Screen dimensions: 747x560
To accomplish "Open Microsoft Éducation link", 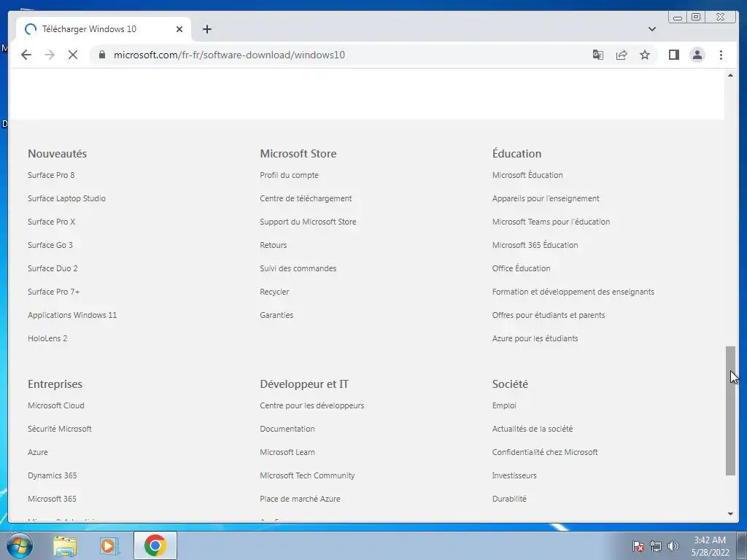I will pos(527,175).
